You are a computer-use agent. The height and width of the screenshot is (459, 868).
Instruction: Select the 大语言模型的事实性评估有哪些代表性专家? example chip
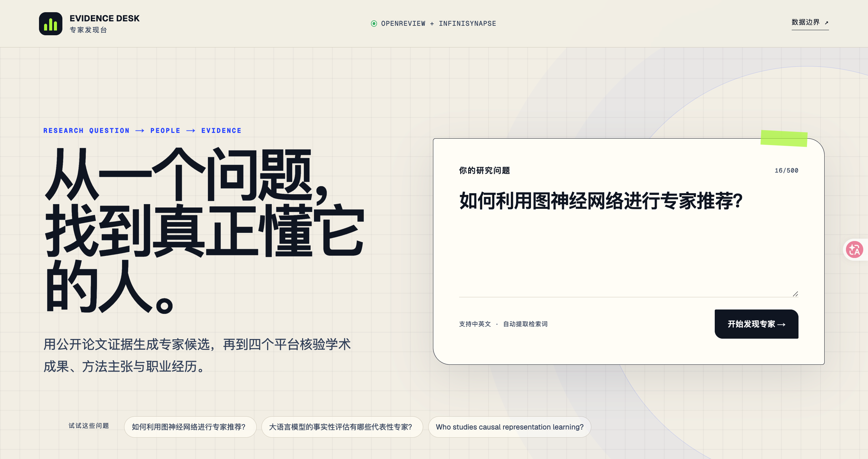342,427
